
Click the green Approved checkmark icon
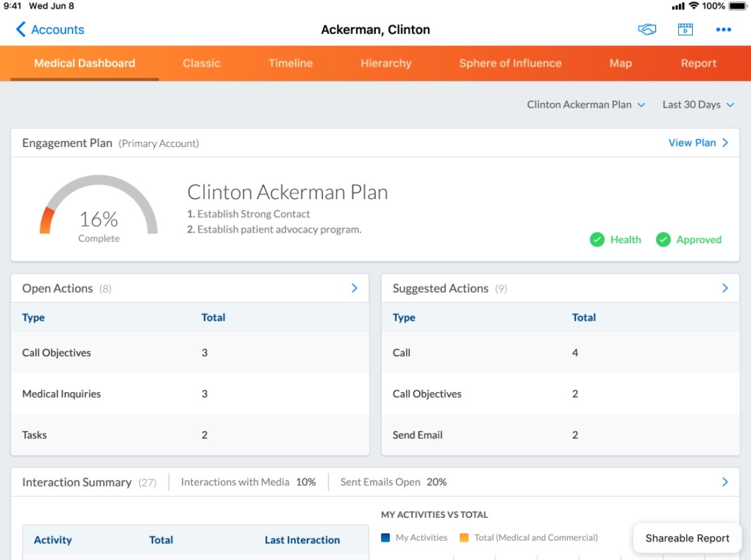click(663, 239)
